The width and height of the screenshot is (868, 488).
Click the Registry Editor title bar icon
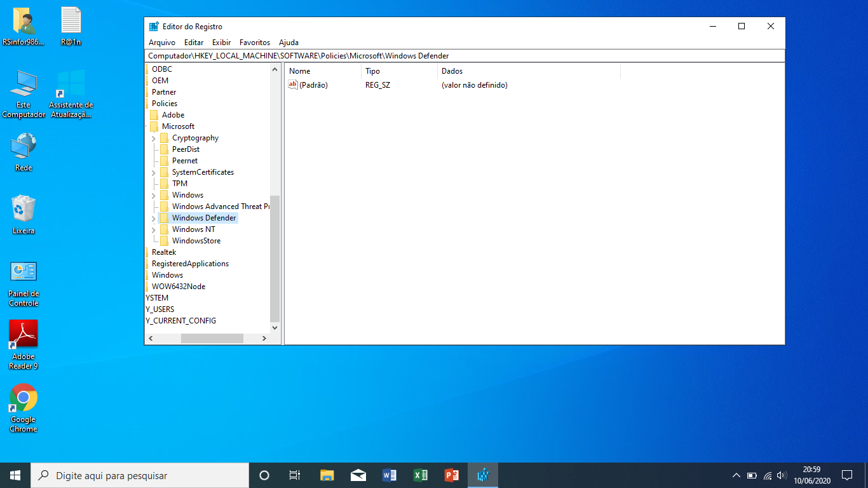click(x=154, y=27)
